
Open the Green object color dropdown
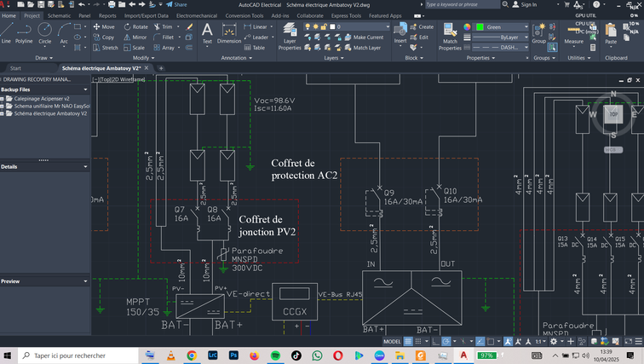tap(504, 26)
